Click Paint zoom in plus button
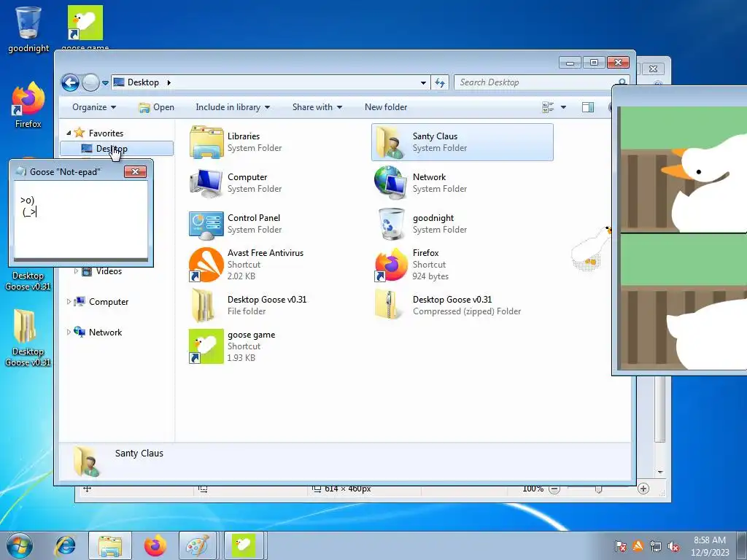The width and height of the screenshot is (747, 560). tap(643, 489)
